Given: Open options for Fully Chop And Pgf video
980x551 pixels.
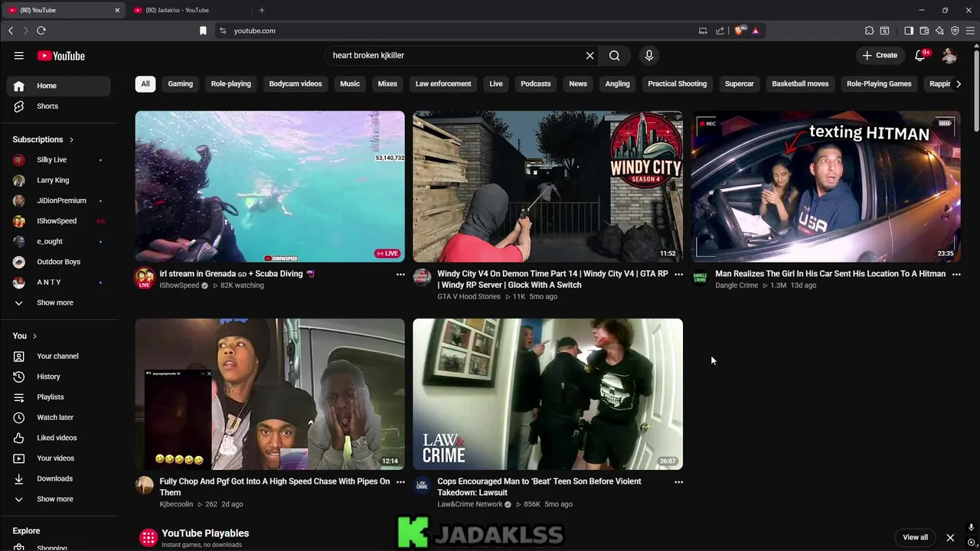Looking at the screenshot, I should point(400,482).
